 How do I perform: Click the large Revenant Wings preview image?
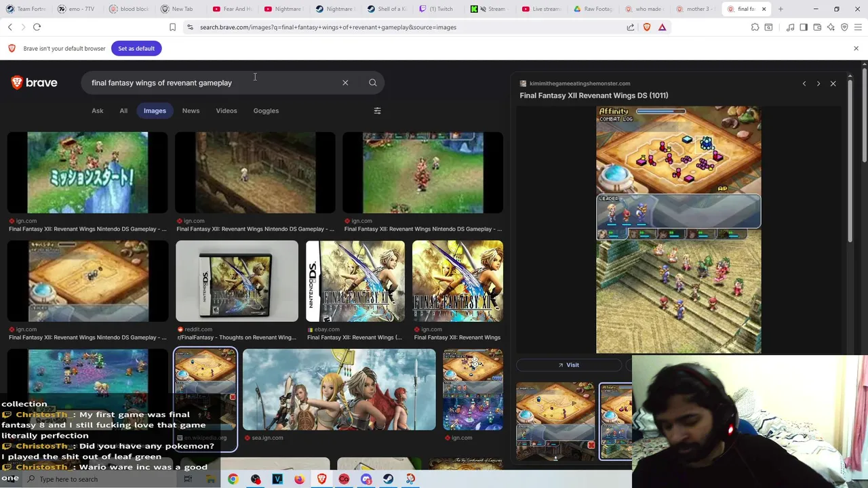(x=678, y=229)
